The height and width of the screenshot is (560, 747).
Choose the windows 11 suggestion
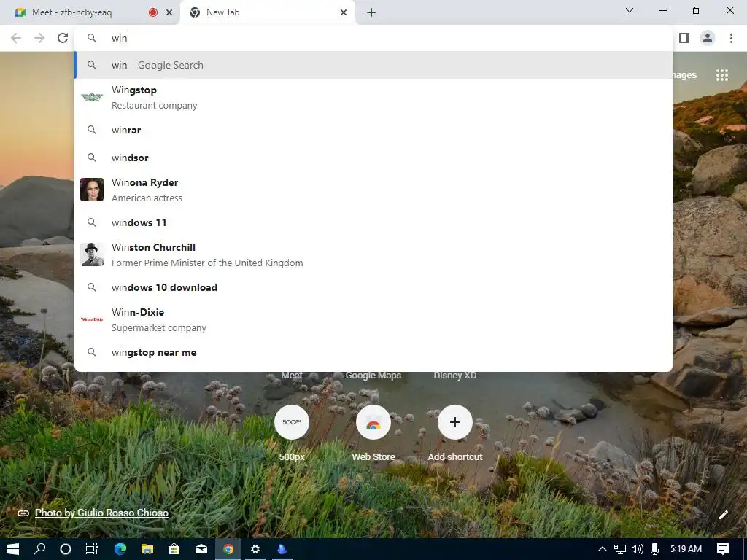(373, 222)
